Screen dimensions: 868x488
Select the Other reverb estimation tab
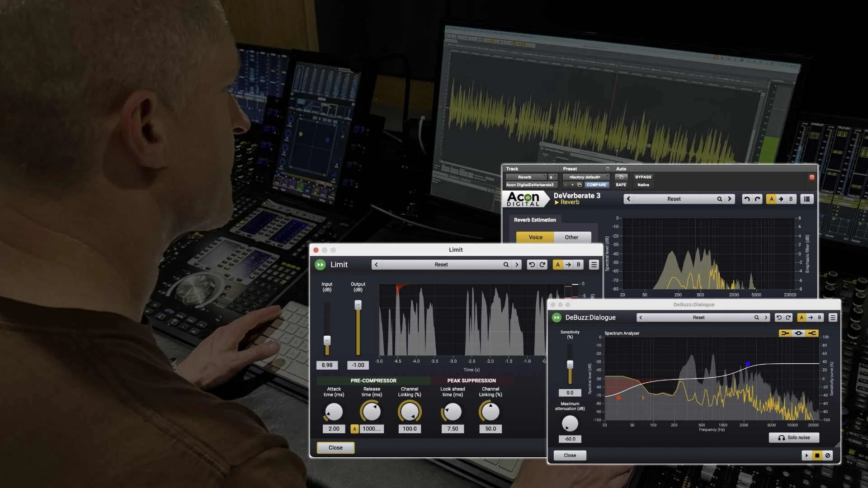pyautogui.click(x=571, y=237)
